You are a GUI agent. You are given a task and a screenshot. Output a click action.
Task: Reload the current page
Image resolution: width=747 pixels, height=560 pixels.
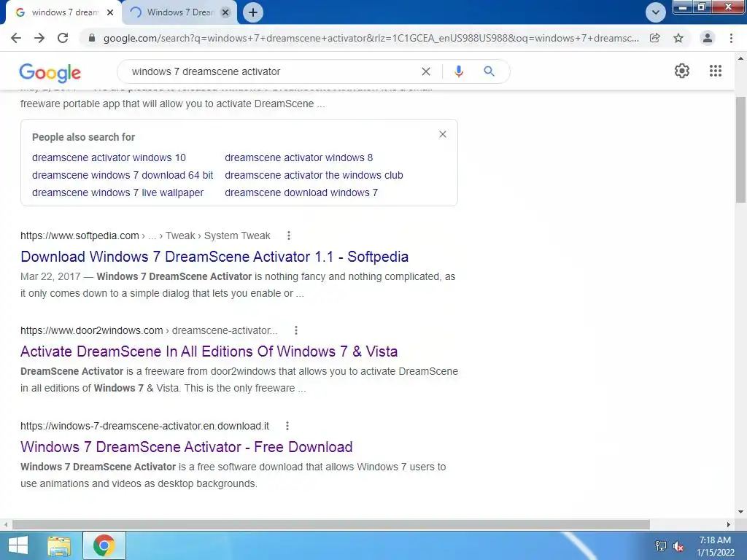[x=63, y=38]
